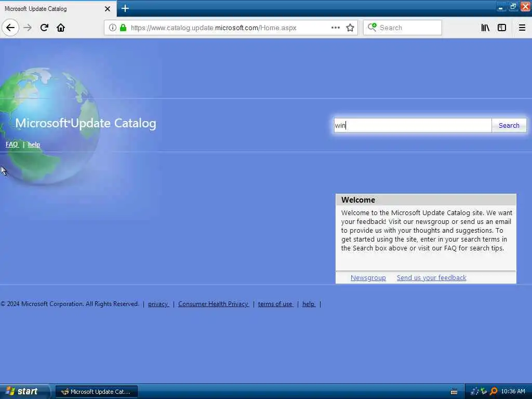532x399 pixels.
Task: Click Send us your feedback
Action: [x=432, y=277]
